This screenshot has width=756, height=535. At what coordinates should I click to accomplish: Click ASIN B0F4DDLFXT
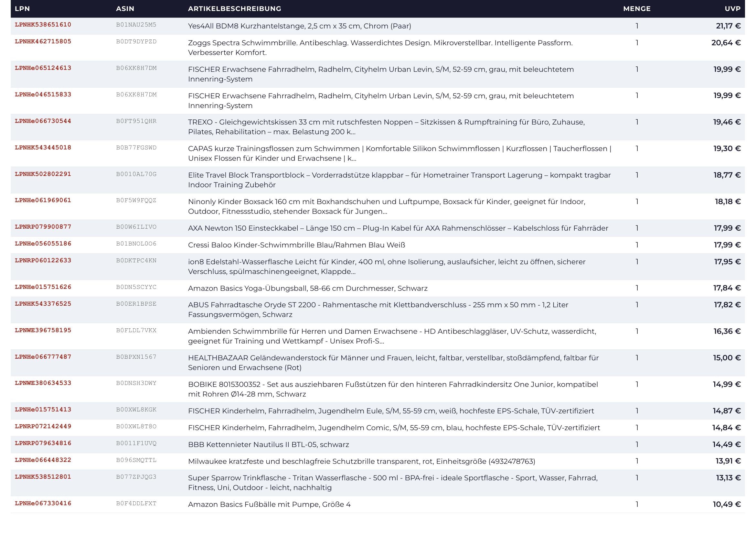pos(136,503)
